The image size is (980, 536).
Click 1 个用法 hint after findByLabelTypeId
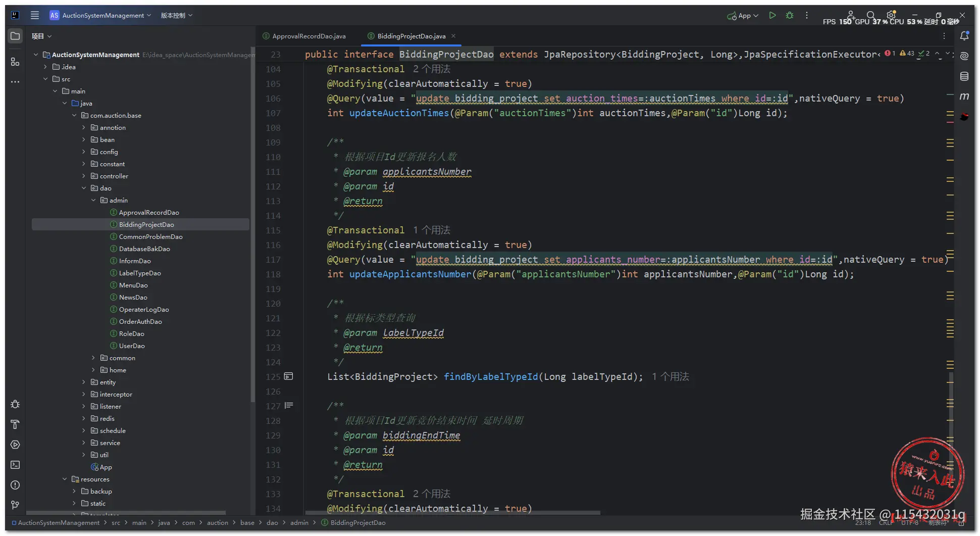pos(670,376)
